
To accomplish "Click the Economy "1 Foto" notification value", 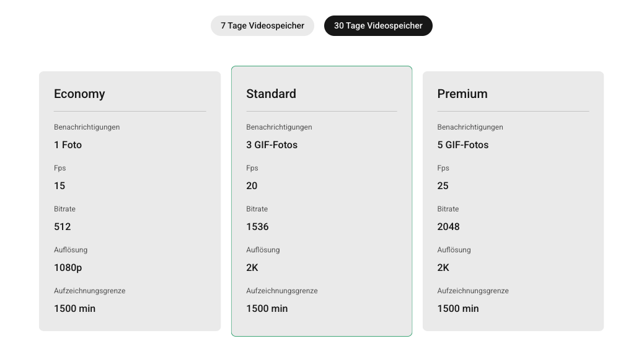I will point(68,145).
